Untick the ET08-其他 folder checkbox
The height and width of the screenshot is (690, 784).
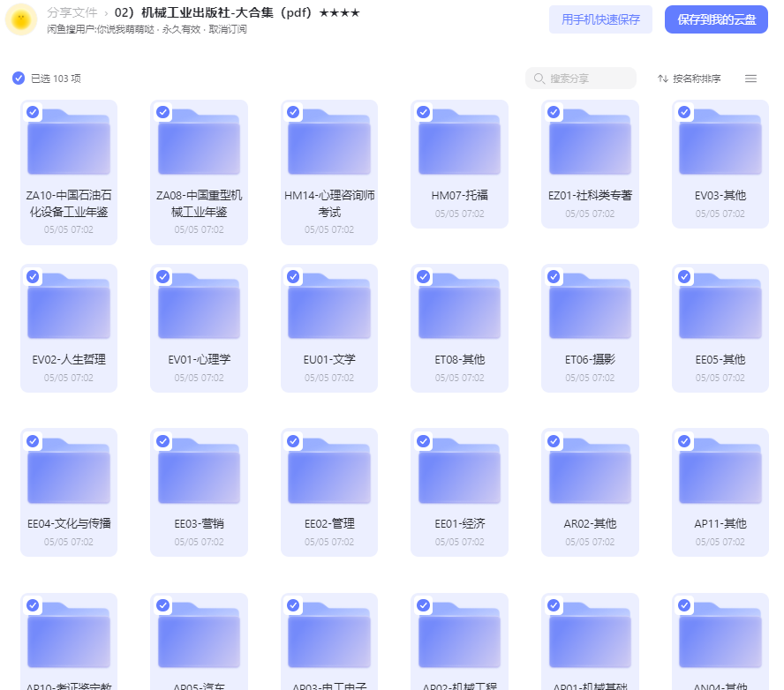(424, 276)
